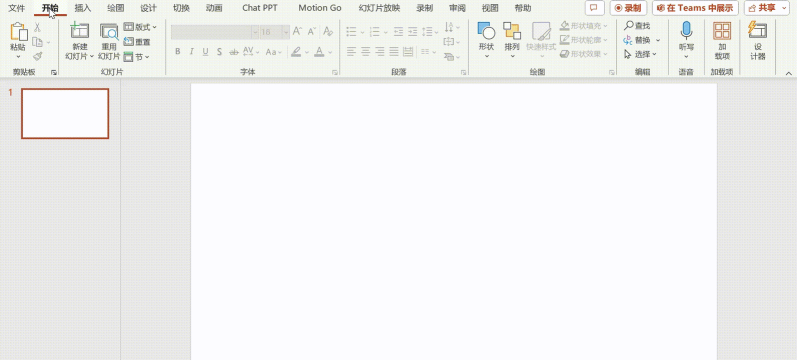Click the Replace (替换) button

pyautogui.click(x=637, y=40)
